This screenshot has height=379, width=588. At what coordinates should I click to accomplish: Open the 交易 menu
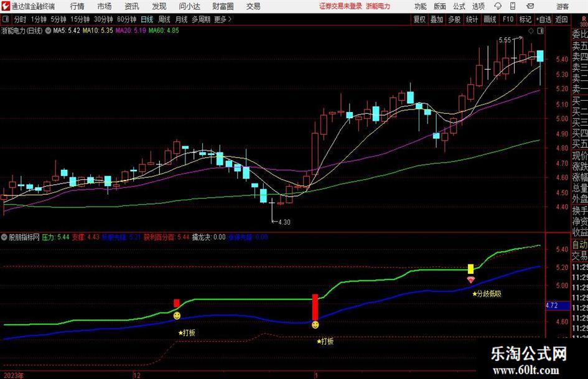[253, 6]
